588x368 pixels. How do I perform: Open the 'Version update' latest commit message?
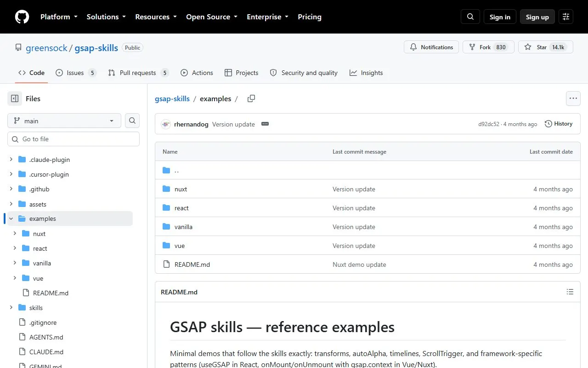pyautogui.click(x=233, y=124)
